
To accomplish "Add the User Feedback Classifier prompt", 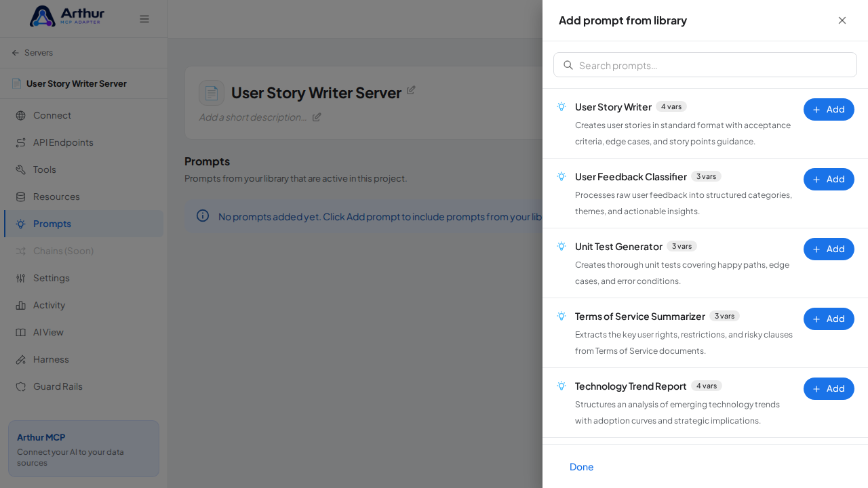I will pyautogui.click(x=829, y=179).
